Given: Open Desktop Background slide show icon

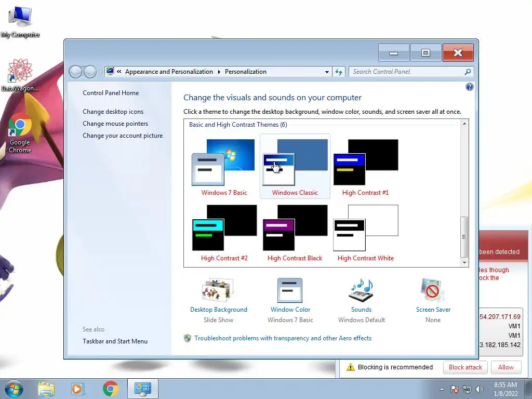Looking at the screenshot, I should [x=218, y=290].
